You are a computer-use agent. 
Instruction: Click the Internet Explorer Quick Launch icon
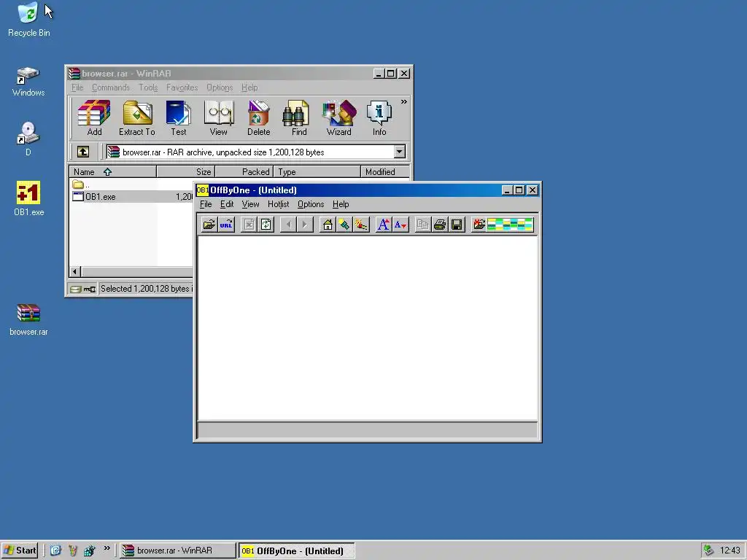tap(55, 551)
